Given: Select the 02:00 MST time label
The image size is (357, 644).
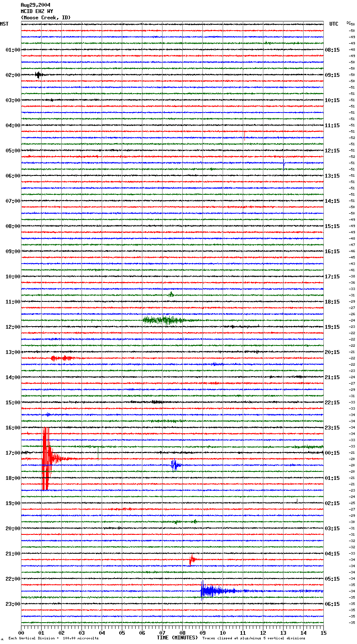Looking at the screenshot, I should tap(13, 75).
